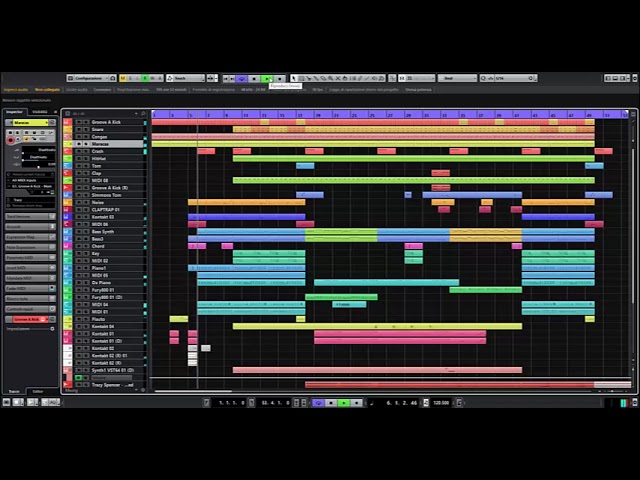Click the Stop button in top toolbar
This screenshot has width=640, height=480.
tap(254, 78)
